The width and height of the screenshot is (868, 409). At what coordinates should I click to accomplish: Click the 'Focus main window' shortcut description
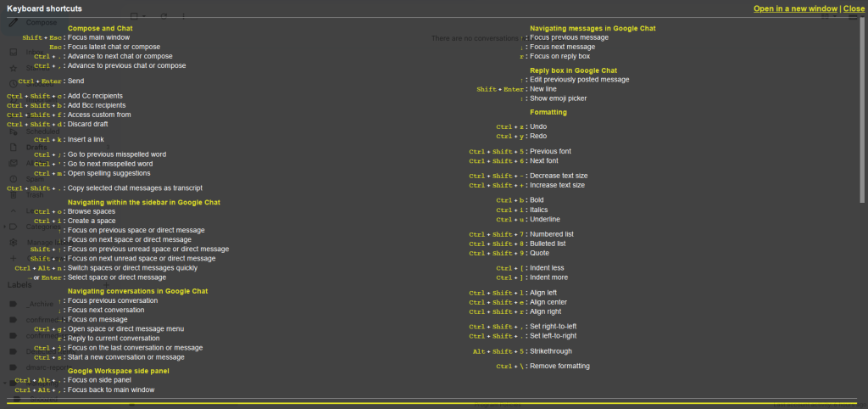coord(98,37)
